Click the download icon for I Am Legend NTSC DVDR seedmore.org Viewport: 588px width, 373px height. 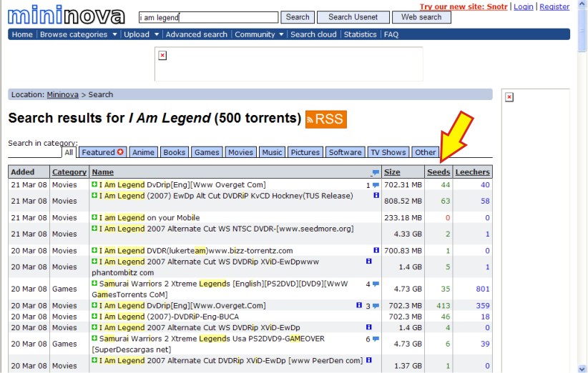point(94,228)
